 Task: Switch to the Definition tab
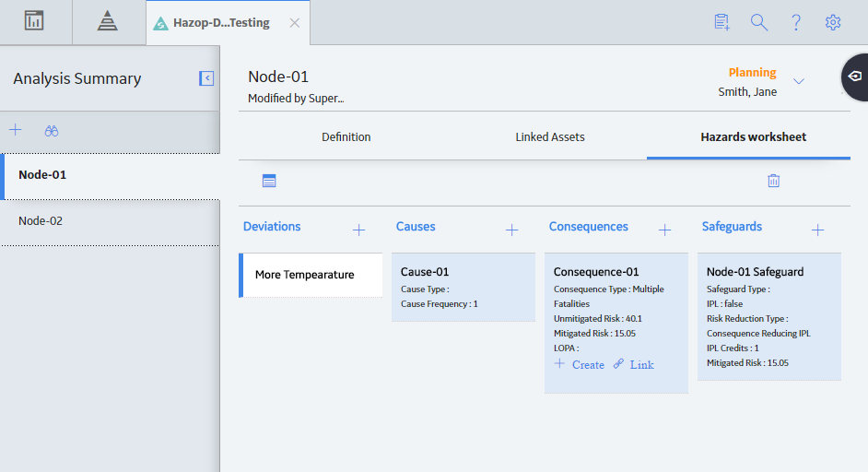click(x=346, y=136)
